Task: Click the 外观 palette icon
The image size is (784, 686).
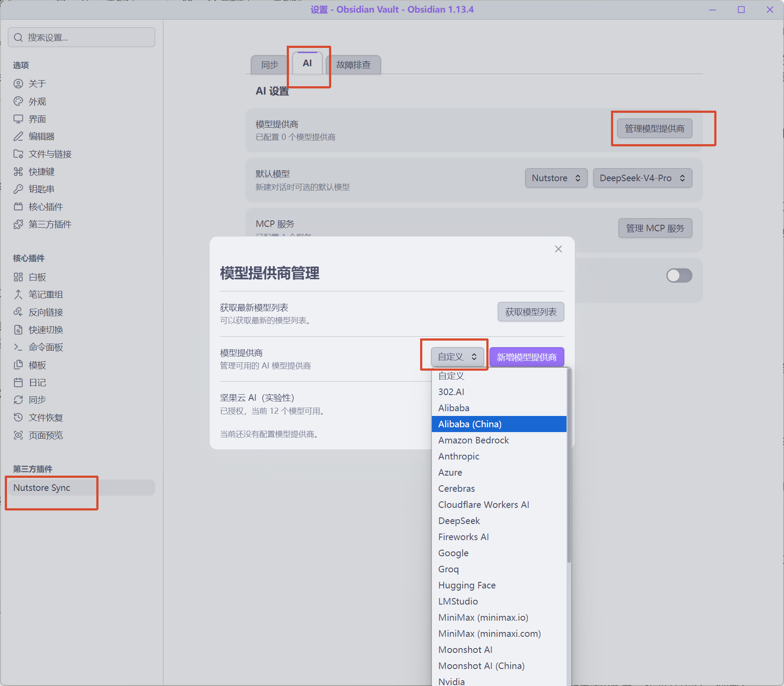Action: point(18,101)
